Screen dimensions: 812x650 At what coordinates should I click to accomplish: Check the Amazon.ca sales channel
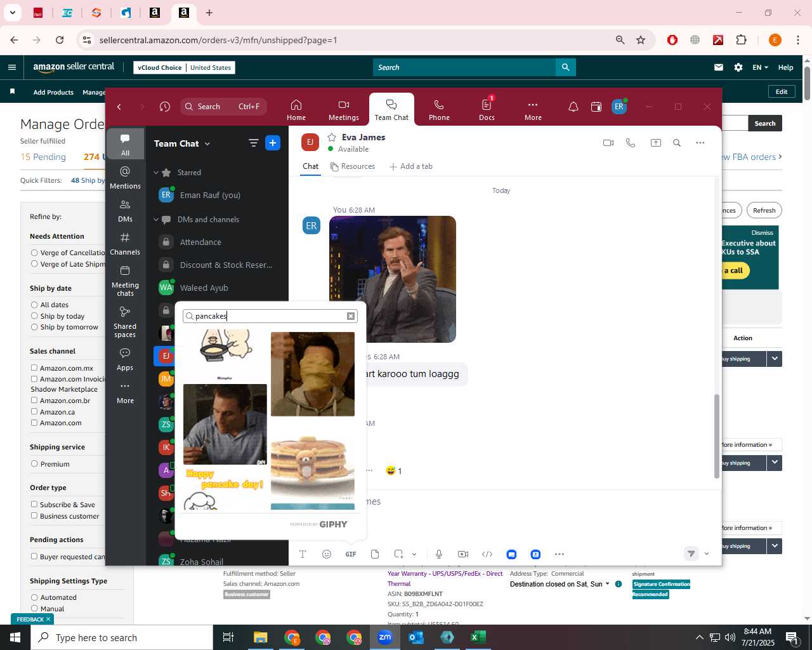tap(34, 412)
